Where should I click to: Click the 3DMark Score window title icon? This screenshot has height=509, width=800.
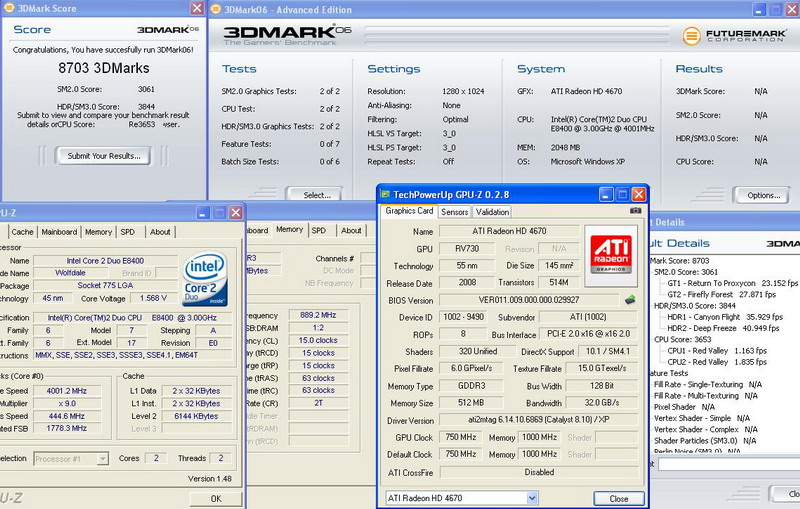click(x=8, y=8)
